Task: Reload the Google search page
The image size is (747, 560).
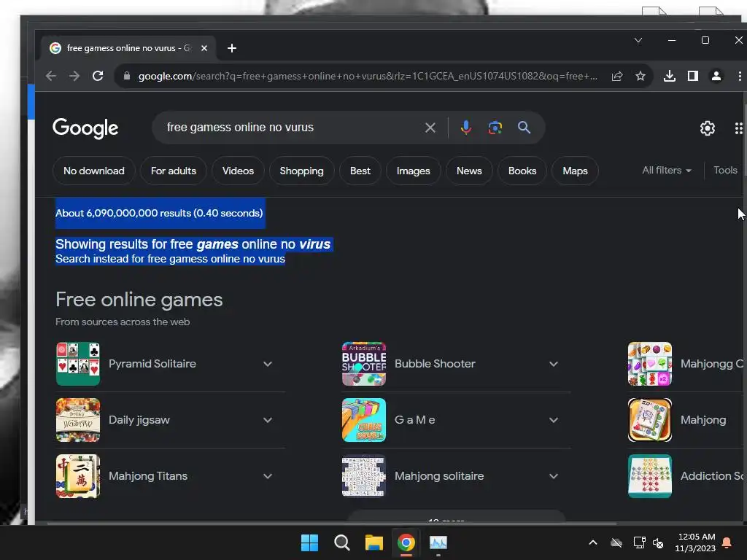Action: (98, 76)
